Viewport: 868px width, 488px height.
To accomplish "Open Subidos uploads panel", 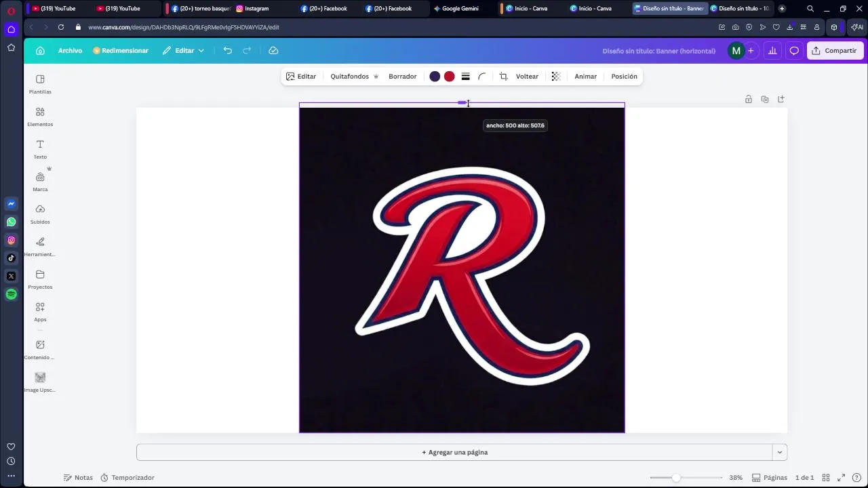I will coord(40,214).
